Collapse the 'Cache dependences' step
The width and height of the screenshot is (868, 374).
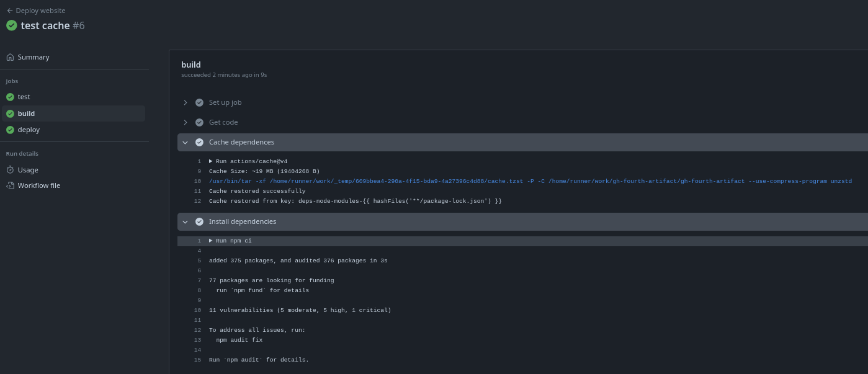(x=185, y=142)
